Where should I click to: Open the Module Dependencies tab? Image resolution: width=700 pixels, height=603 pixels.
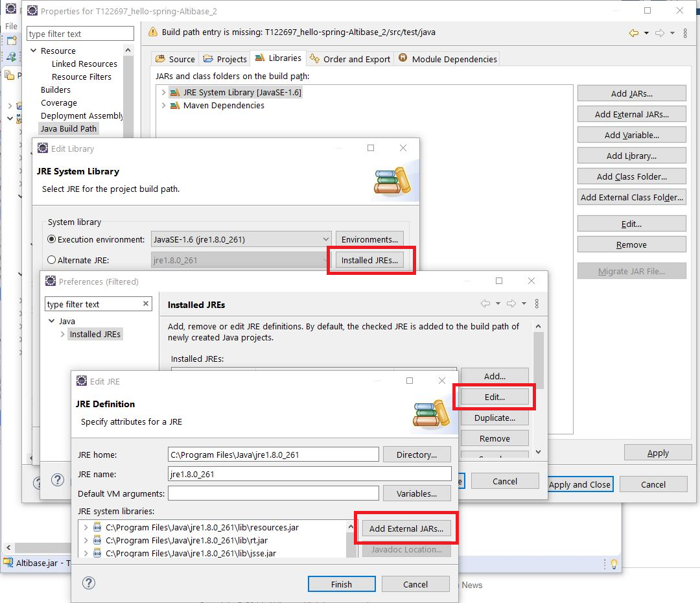448,59
